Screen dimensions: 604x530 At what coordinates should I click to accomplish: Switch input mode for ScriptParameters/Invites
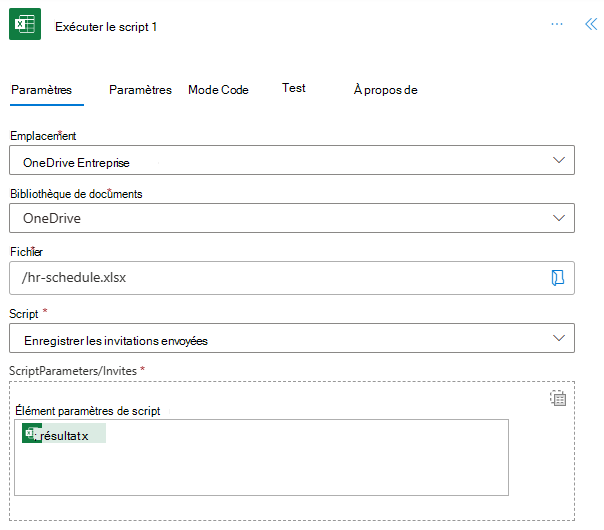558,398
